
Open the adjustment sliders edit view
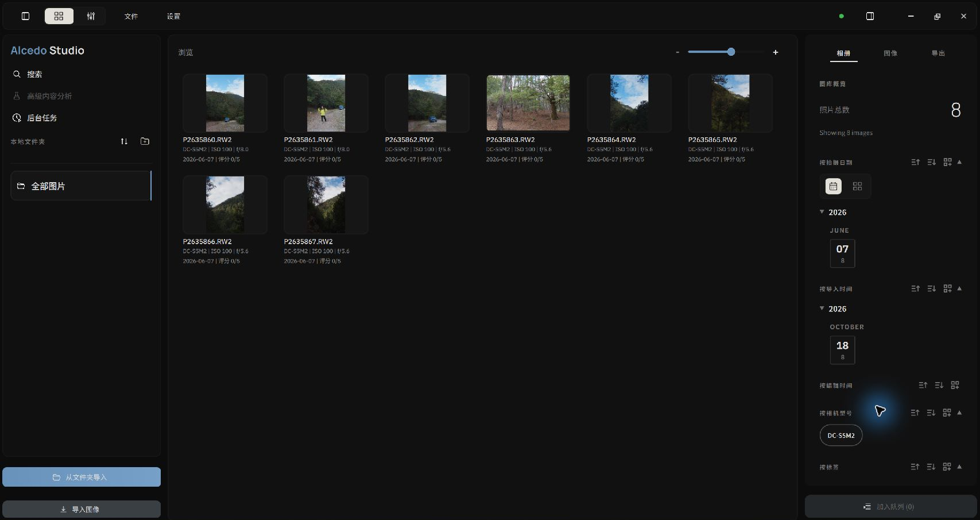[91, 16]
